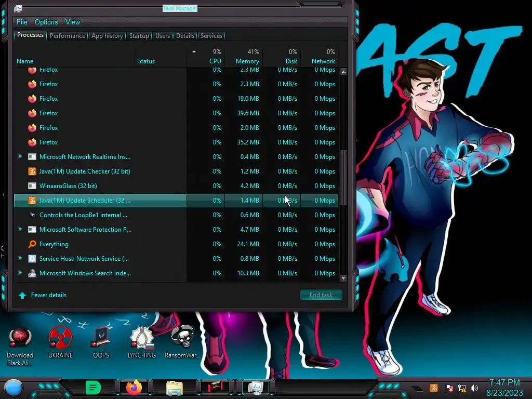Switch to Task Manager taskbar button
This screenshot has width=532, height=399.
(255, 388)
